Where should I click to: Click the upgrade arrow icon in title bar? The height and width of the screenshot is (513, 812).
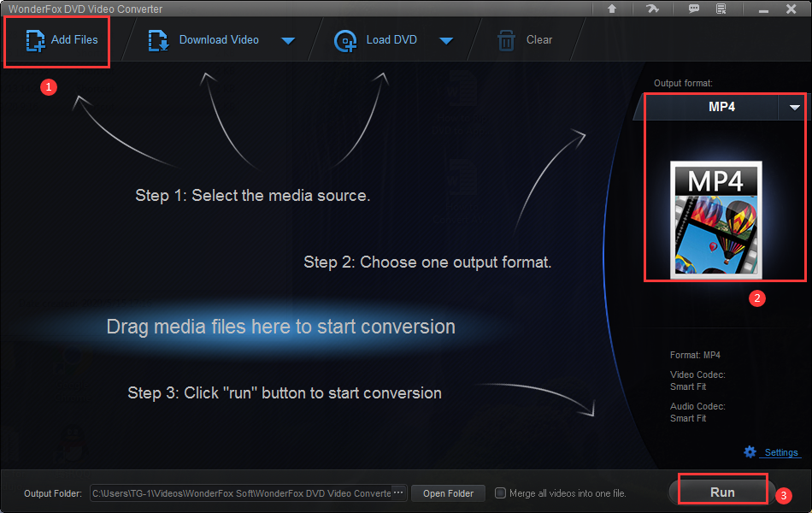point(612,9)
